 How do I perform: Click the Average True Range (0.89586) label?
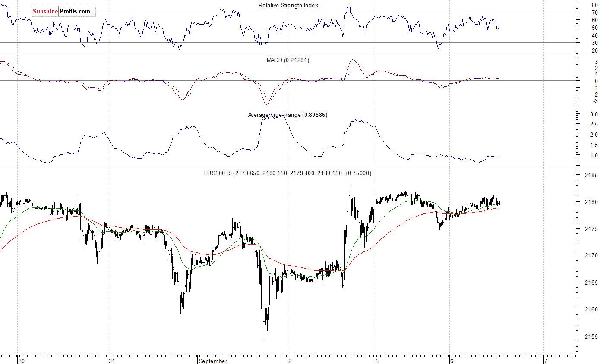click(x=287, y=115)
